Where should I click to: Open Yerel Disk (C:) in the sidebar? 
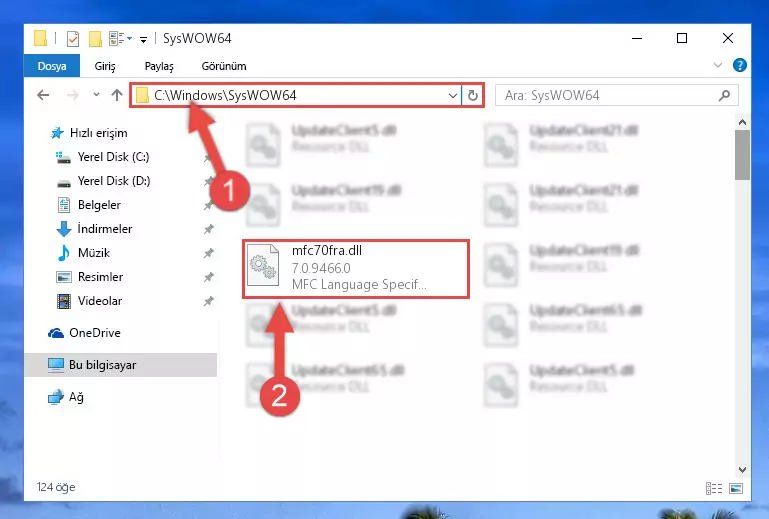click(x=113, y=157)
